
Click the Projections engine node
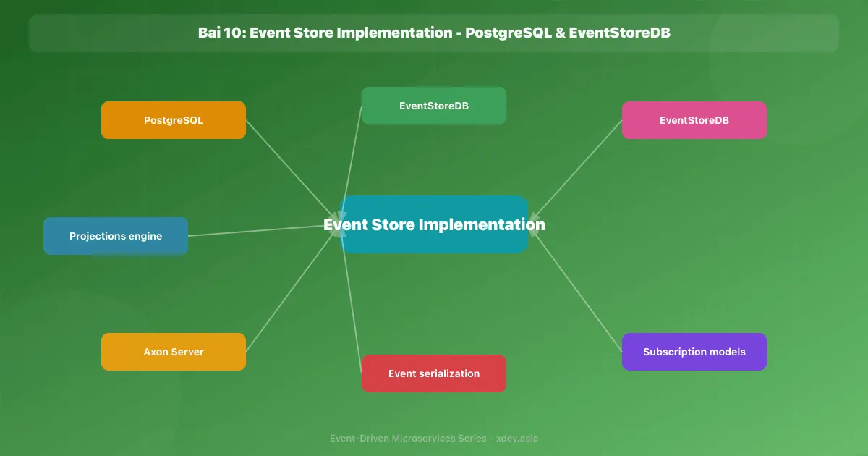click(116, 236)
